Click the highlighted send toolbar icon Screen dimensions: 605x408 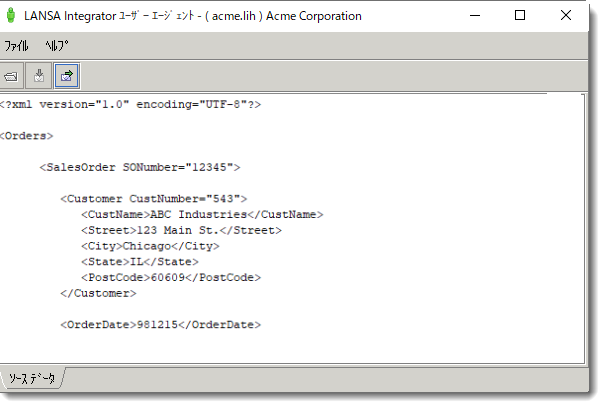click(x=67, y=76)
